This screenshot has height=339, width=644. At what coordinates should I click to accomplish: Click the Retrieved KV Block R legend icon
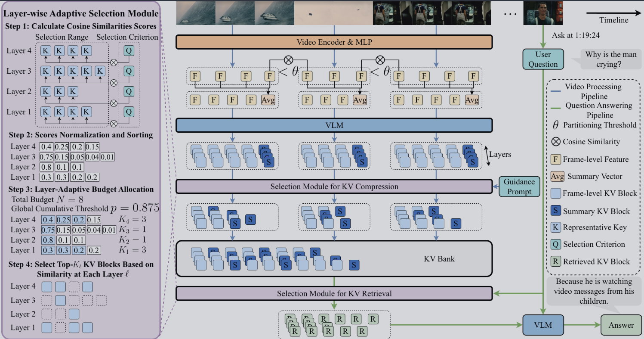tap(556, 261)
